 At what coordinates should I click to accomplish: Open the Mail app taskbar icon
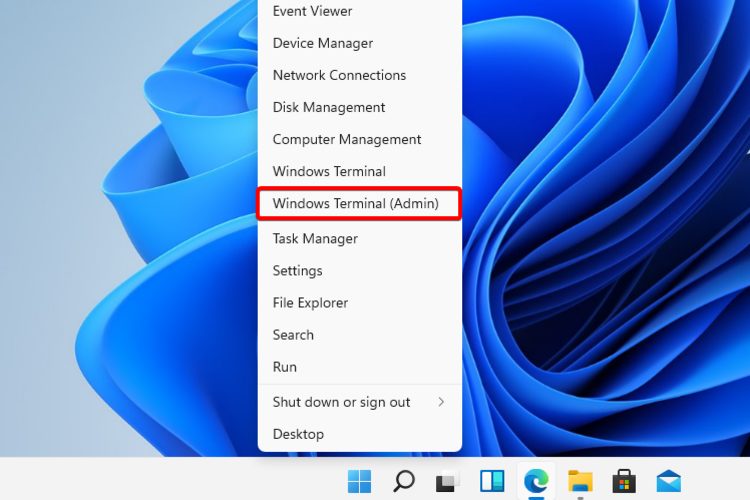[668, 481]
